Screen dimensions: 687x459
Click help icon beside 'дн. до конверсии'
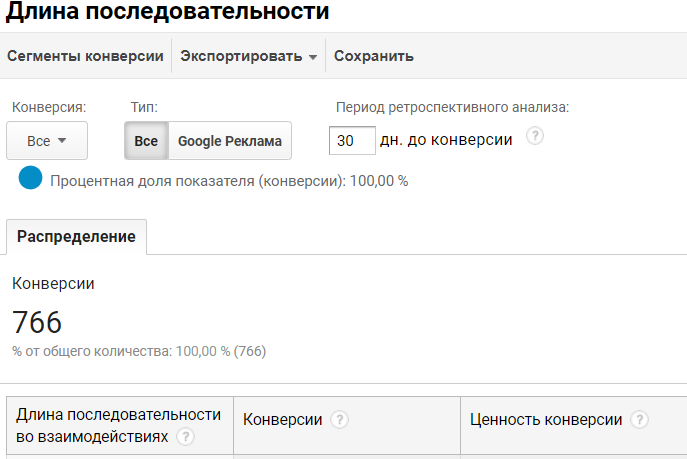point(534,137)
